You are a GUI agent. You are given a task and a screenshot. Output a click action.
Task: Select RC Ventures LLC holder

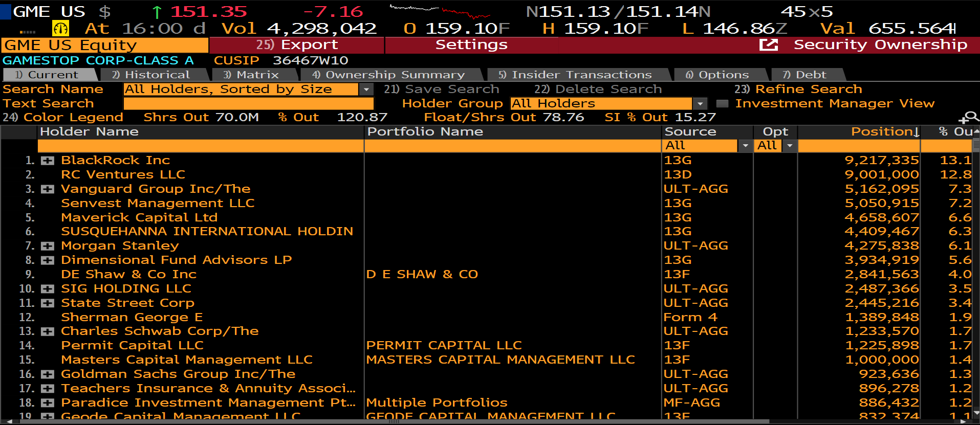pyautogui.click(x=123, y=174)
